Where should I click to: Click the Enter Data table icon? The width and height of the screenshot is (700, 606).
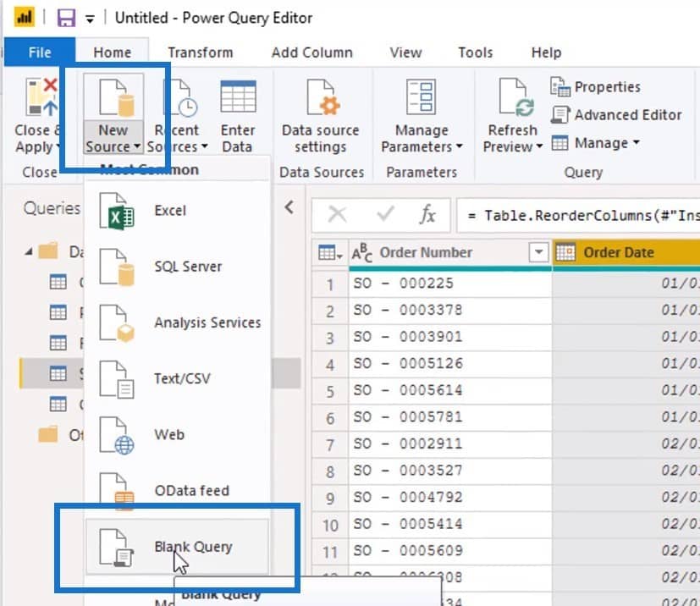tap(238, 96)
